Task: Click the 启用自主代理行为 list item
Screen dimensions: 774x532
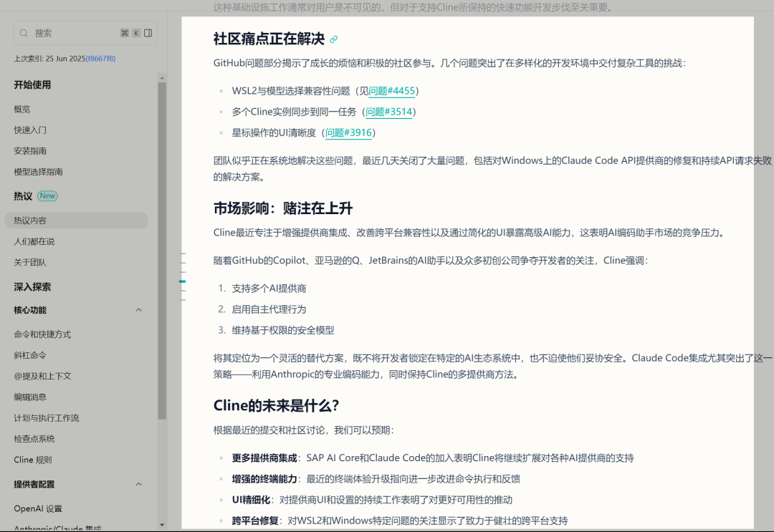Action: 269,309
